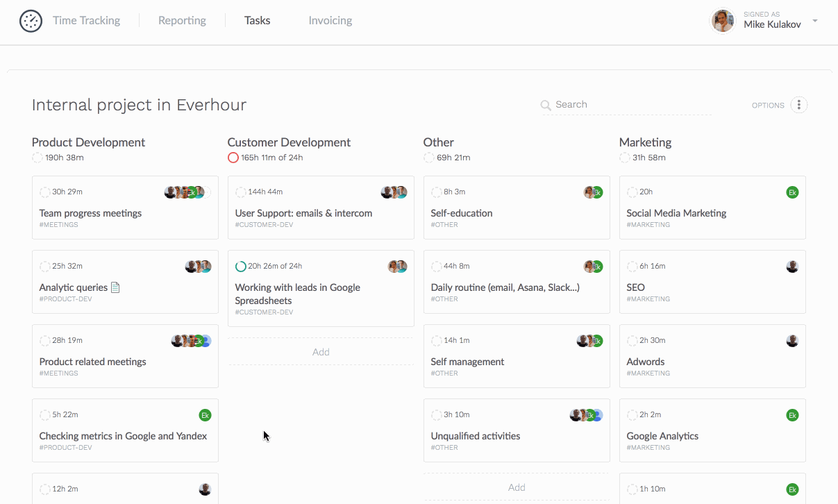
Task: Click Product related meetings timer circle
Action: [x=45, y=341]
